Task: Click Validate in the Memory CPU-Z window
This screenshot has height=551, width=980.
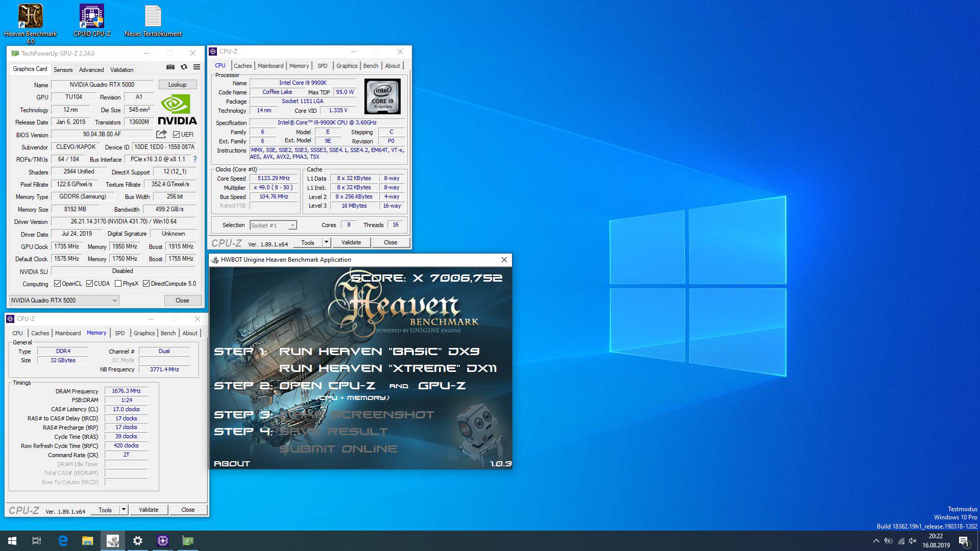Action: tap(149, 510)
